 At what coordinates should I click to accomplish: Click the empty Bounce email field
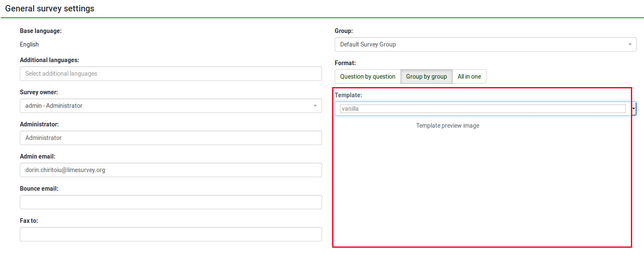point(171,202)
